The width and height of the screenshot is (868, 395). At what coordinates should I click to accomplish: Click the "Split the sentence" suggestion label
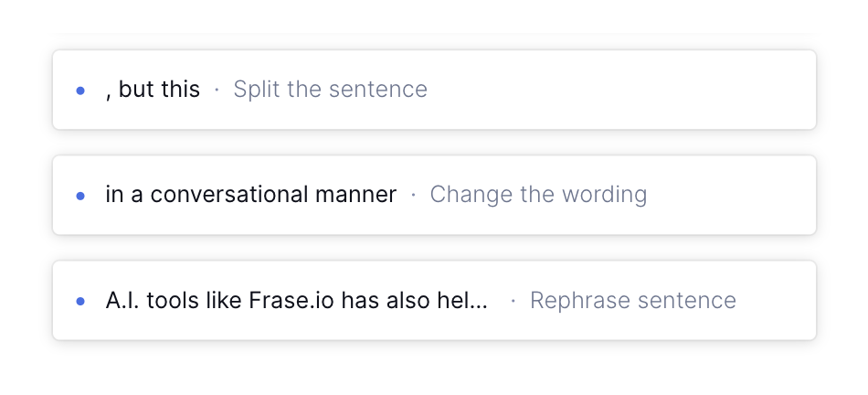[x=330, y=90]
